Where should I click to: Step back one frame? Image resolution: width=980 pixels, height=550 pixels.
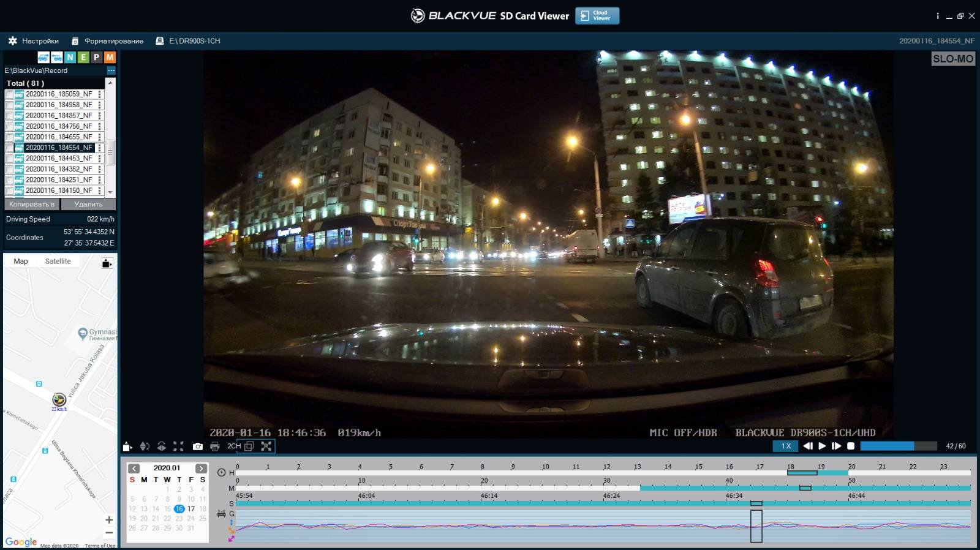pos(807,446)
